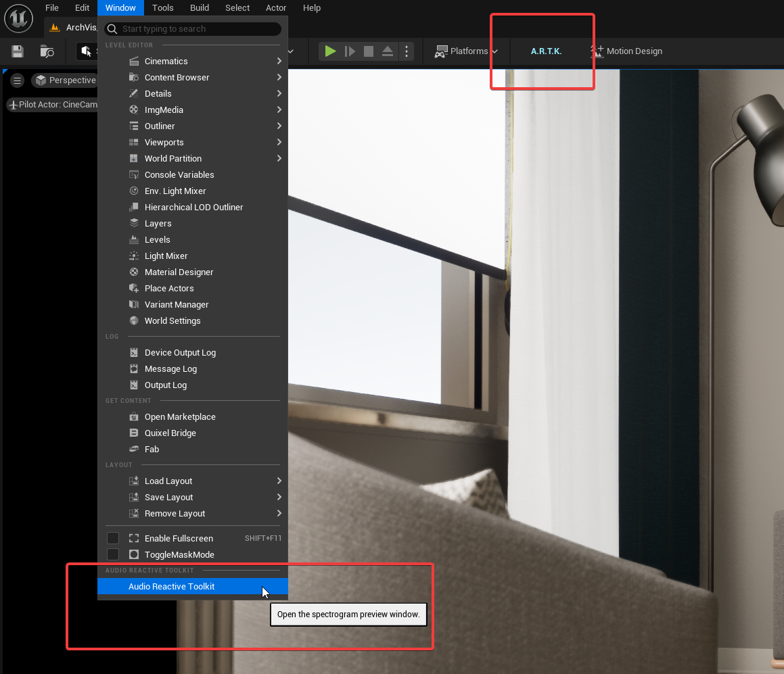Viewport: 784px width, 674px height.
Task: Expand the Details submenu arrow
Action: (279, 93)
